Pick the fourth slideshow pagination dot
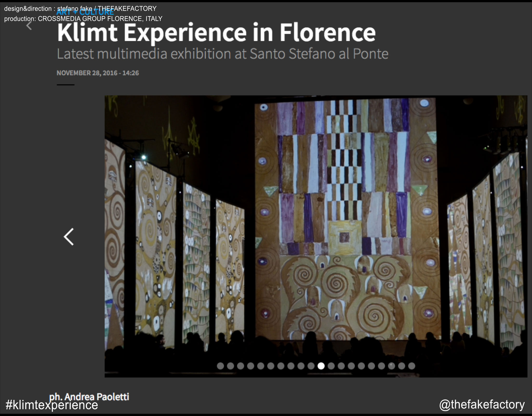This screenshot has width=532, height=416. [x=251, y=366]
